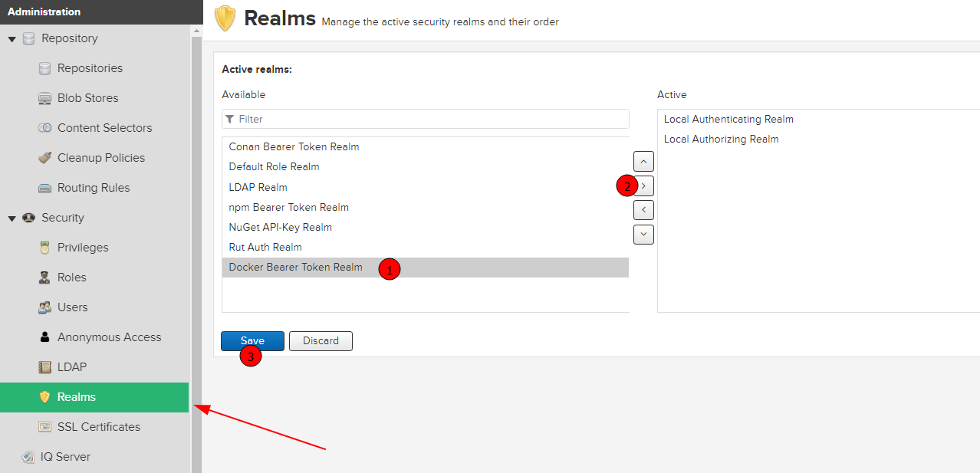980x473 pixels.
Task: Click the Blob Stores icon
Action: pyautogui.click(x=44, y=98)
